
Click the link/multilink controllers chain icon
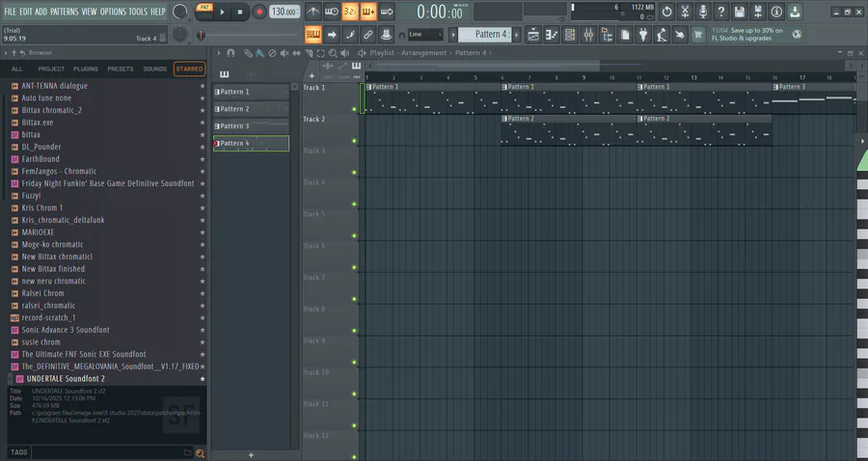coord(368,35)
